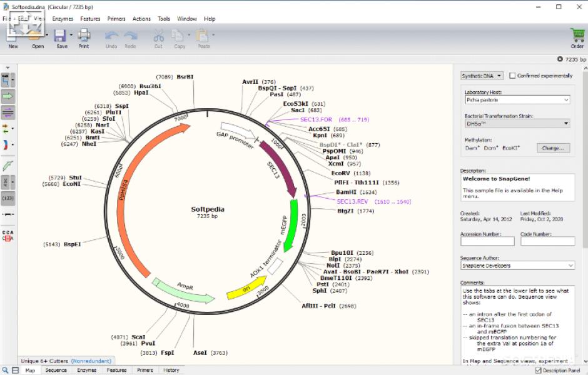Click the EcoRV enzyme label
Screen dimensions: 588x375
(340, 173)
